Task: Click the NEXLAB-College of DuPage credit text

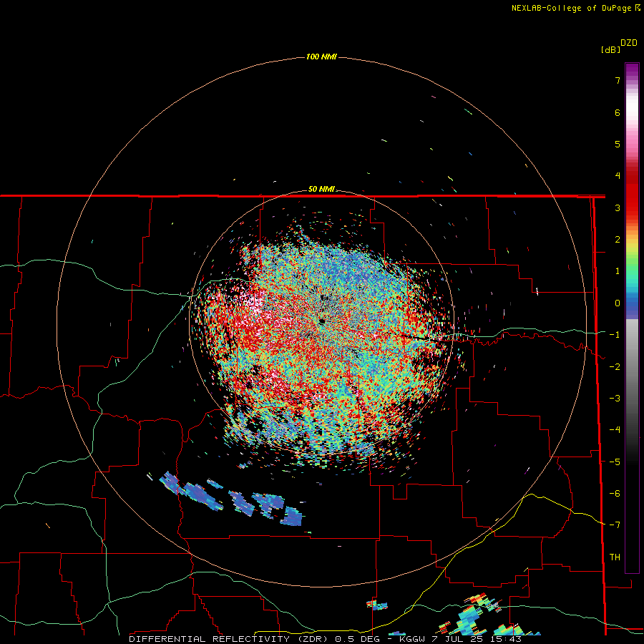Action: tap(572, 8)
